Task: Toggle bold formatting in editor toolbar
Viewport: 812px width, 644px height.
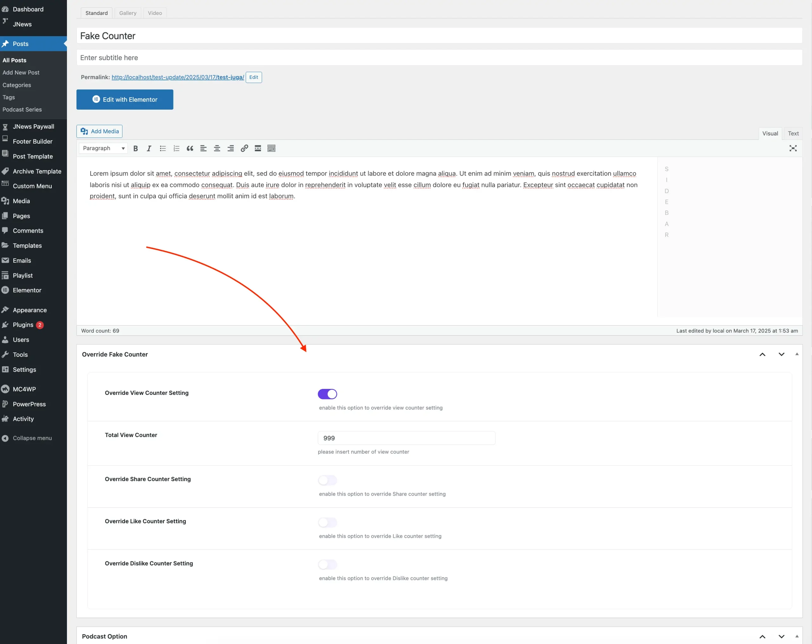Action: point(135,148)
